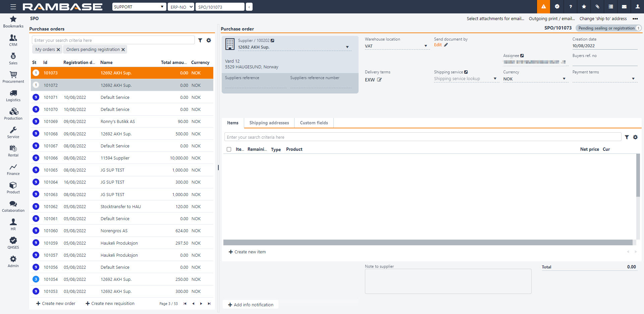Viewport: 644px width, 314px height.
Task: Open the Currency NOK dropdown
Action: tap(564, 79)
